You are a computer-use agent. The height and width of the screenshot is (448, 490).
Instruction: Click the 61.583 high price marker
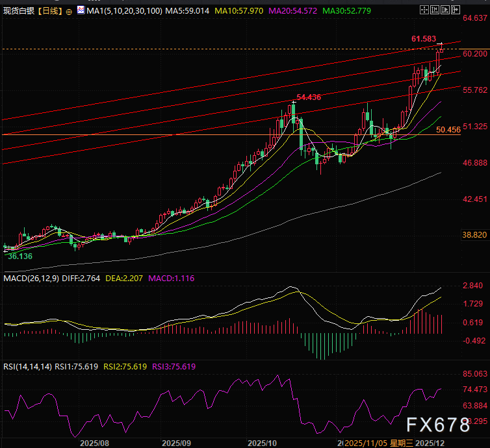coord(423,39)
